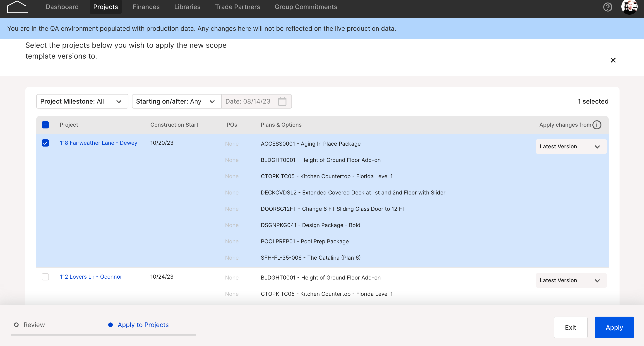Click the POs column header

click(x=232, y=125)
